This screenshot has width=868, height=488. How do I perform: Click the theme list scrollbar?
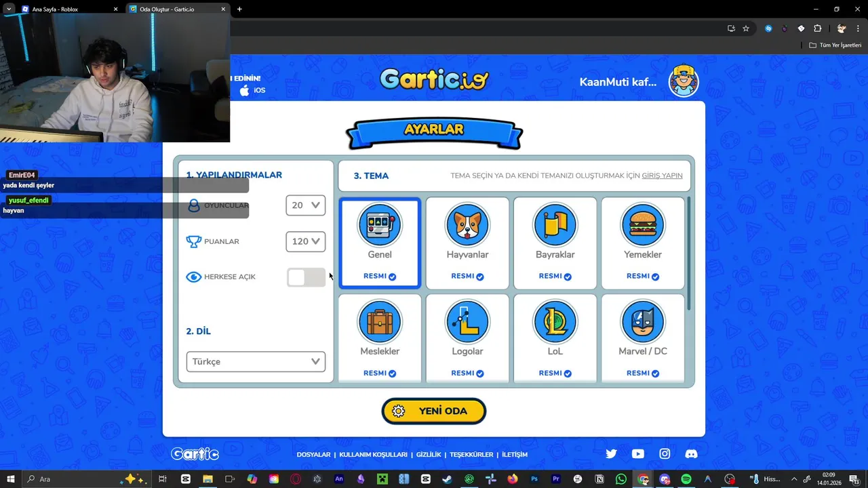point(689,254)
